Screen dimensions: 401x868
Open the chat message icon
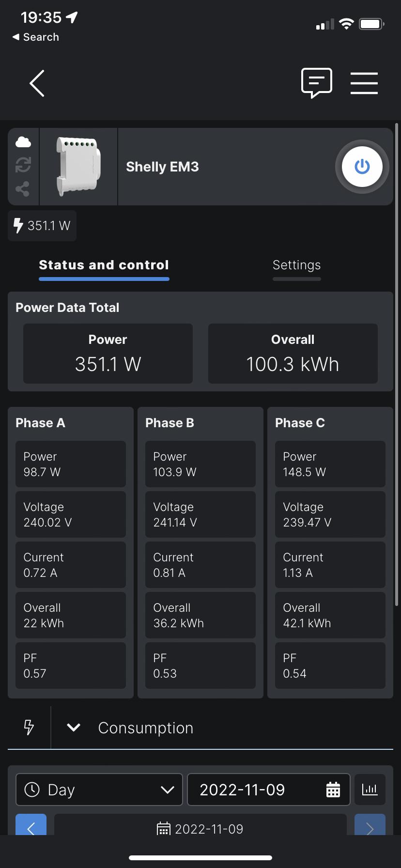click(316, 83)
